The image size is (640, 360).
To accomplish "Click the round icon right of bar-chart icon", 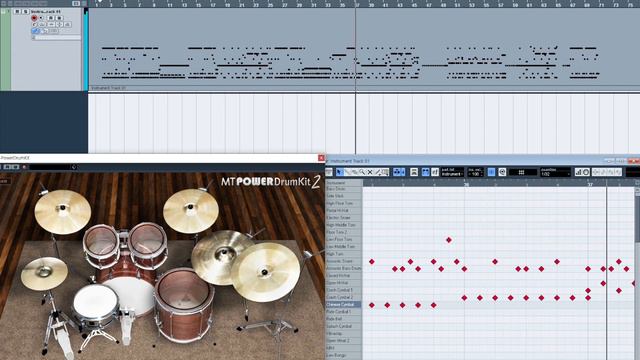I will pos(586,172).
